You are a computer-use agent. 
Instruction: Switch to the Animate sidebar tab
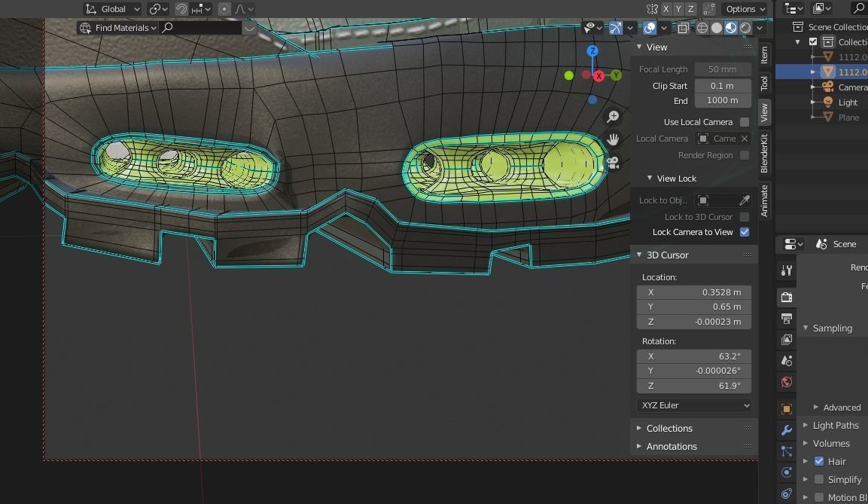pos(764,200)
